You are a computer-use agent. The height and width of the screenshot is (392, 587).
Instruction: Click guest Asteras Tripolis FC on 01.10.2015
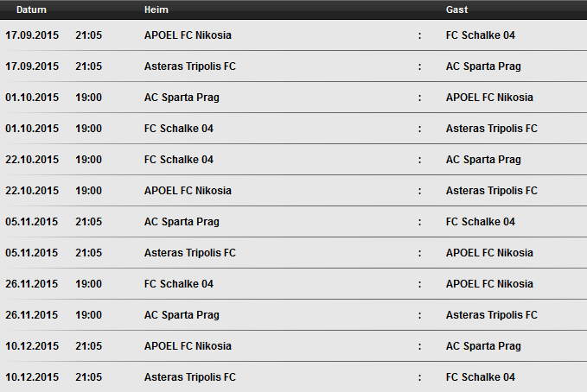491,129
